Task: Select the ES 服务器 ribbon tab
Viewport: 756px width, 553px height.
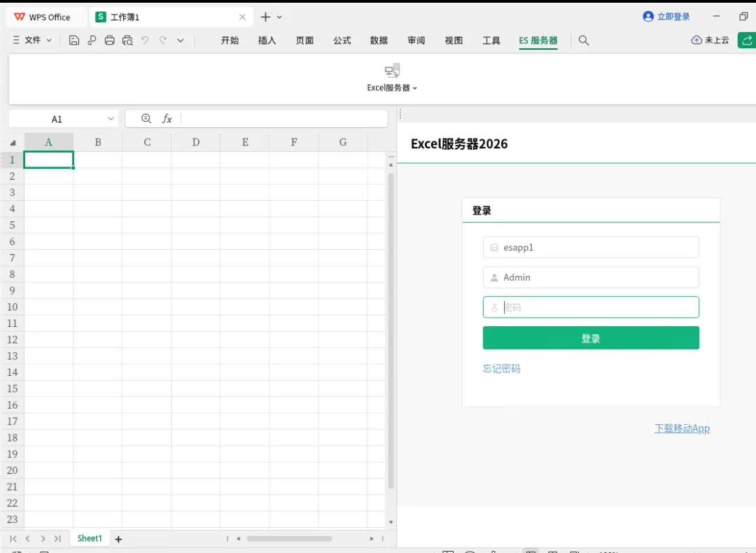Action: (x=538, y=41)
